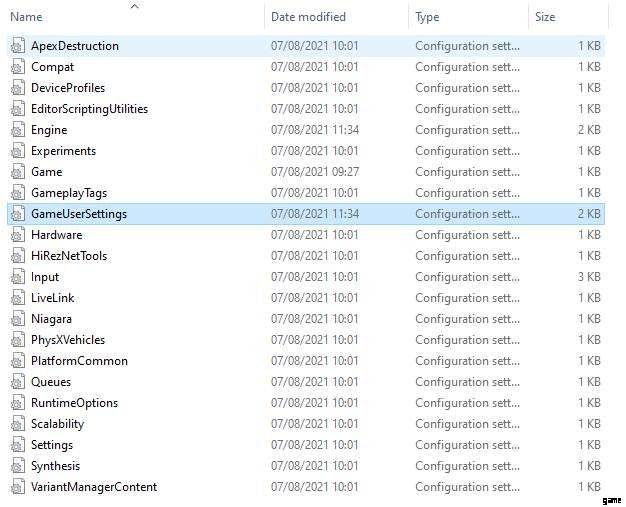Sort files by Size column

545,17
